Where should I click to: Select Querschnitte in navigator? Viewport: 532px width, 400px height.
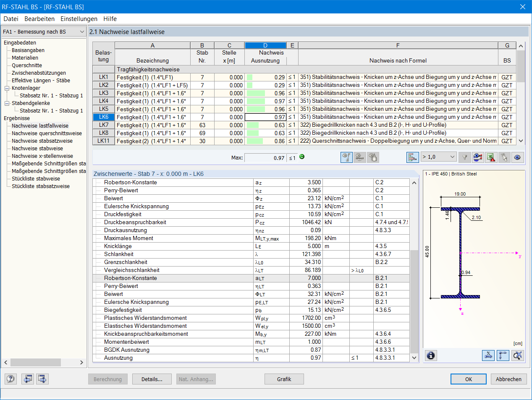[x=27, y=65]
